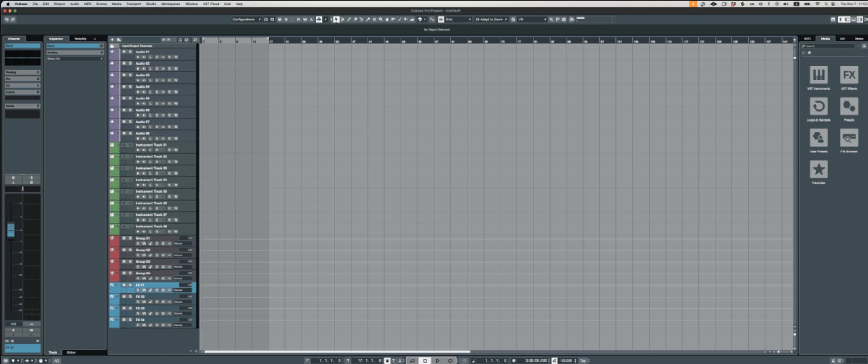Click the AQ button in status bar
The height and width of the screenshot is (364, 868).
[57, 361]
